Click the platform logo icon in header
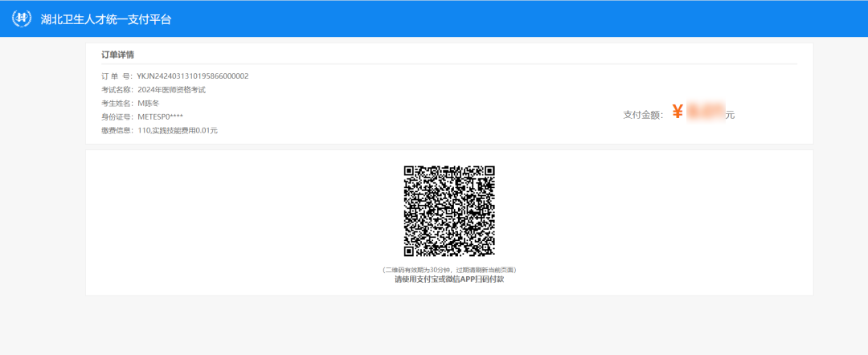The height and width of the screenshot is (355, 868). pos(22,18)
